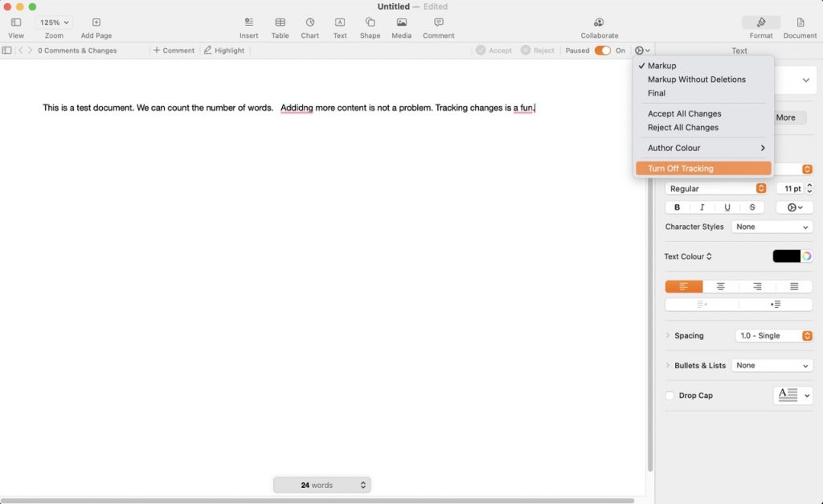Open the Character Styles dropdown

772,227
